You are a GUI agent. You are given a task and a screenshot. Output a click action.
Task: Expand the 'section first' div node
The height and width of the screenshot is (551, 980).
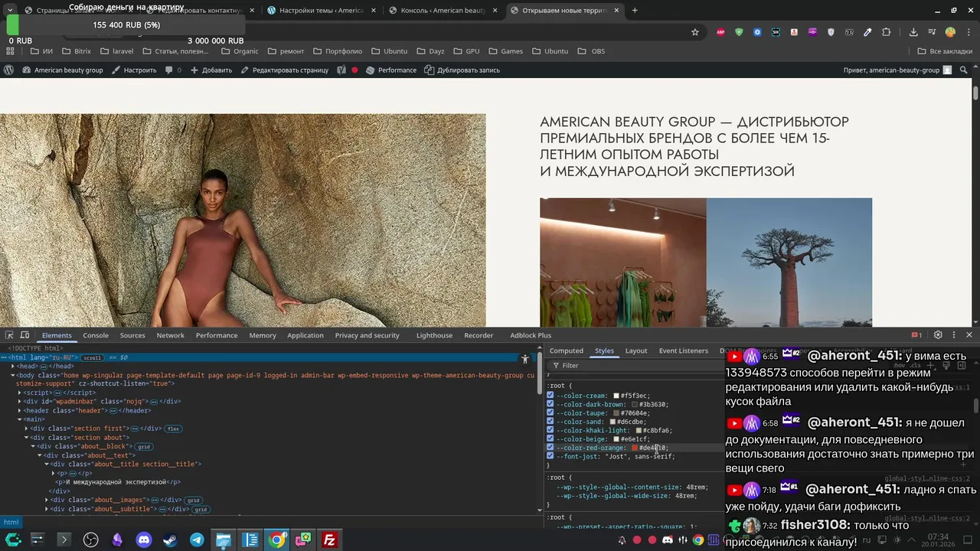point(26,429)
